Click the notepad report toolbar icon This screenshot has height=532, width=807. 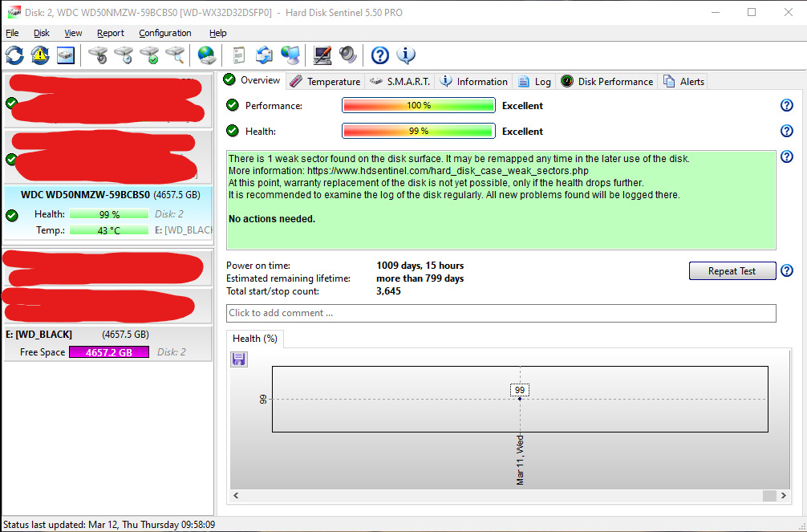pos(238,55)
